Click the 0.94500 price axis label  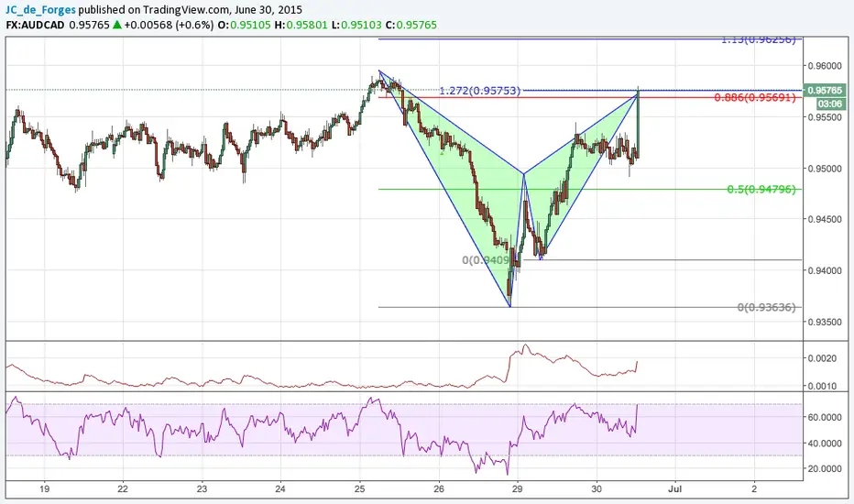click(825, 219)
